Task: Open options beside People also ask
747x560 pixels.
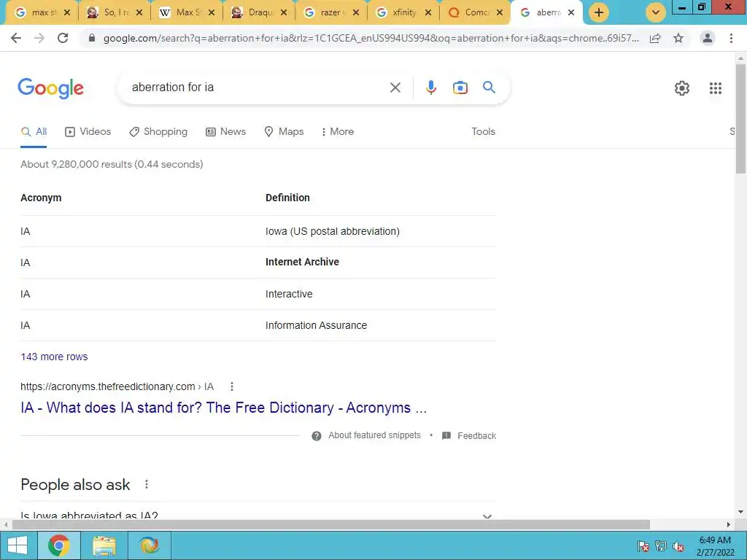Action: pos(146,484)
